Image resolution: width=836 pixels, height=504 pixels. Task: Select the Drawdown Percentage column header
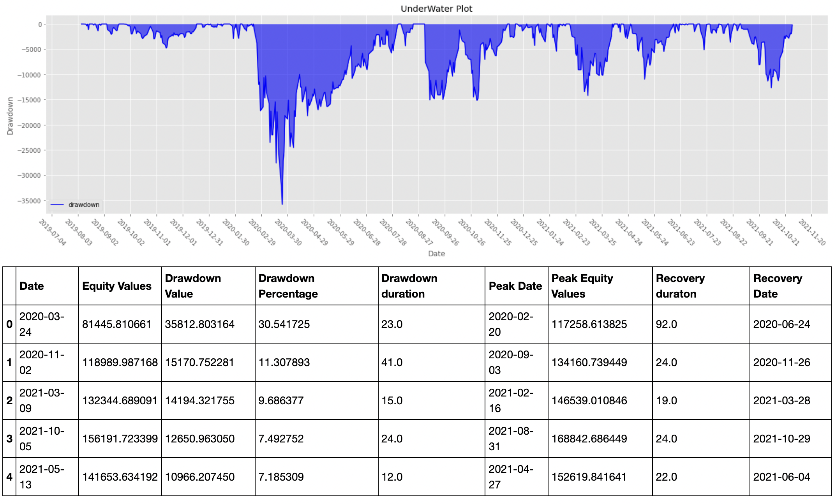pos(286,286)
